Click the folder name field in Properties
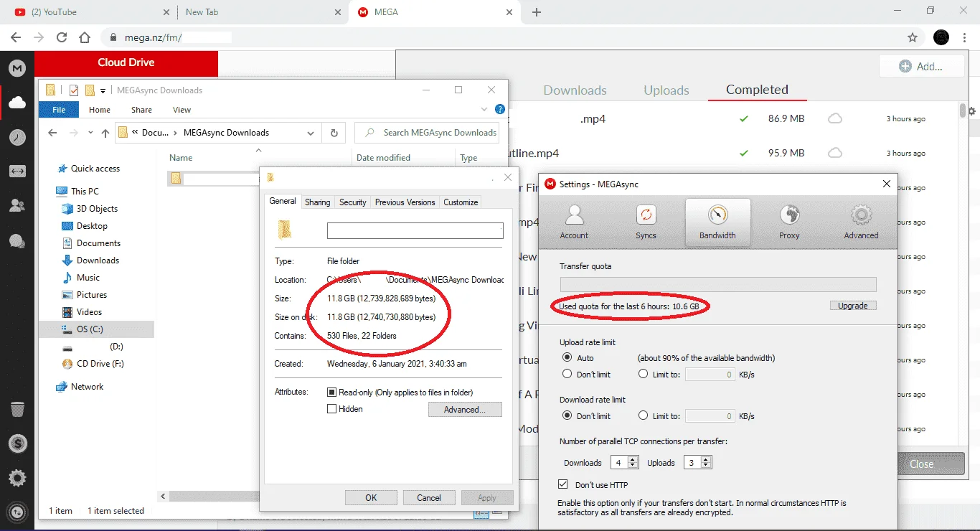This screenshot has width=980, height=531. point(415,230)
